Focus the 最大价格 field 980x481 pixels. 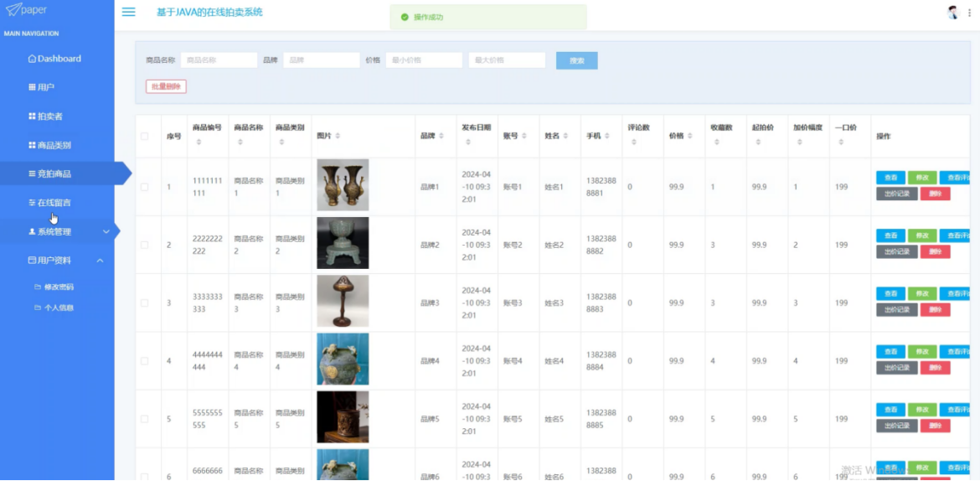coord(507,60)
